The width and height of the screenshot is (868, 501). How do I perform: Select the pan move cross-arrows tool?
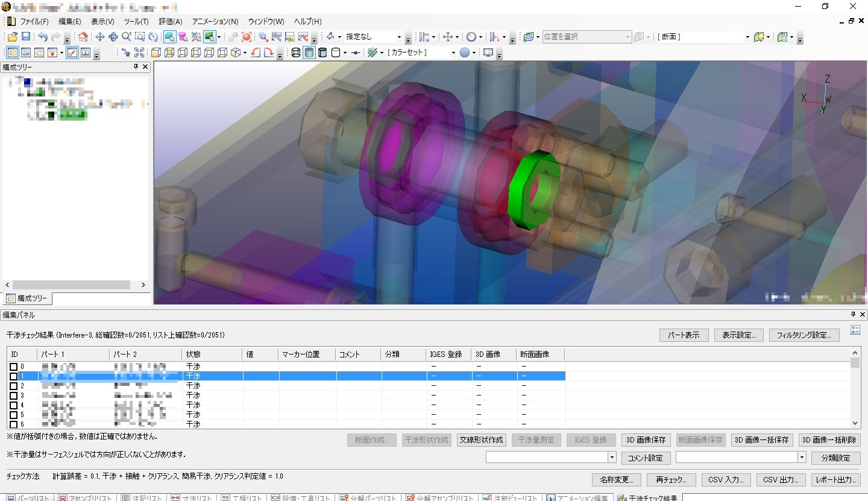point(100,37)
